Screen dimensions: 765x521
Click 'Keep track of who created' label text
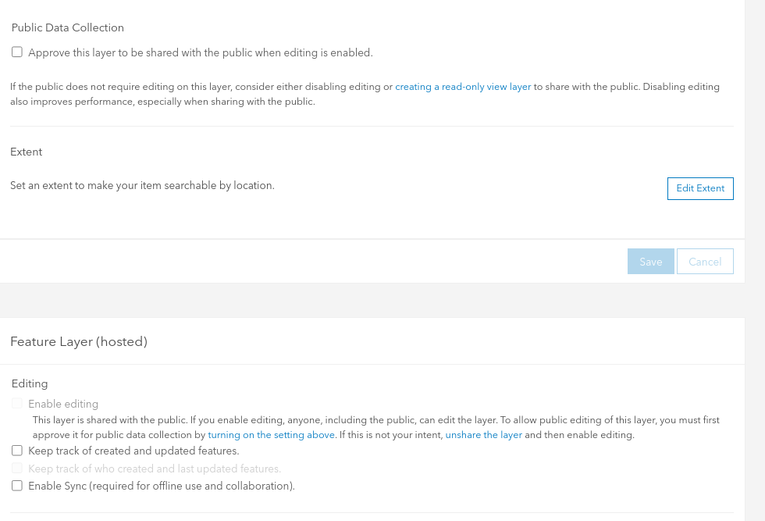(x=154, y=468)
